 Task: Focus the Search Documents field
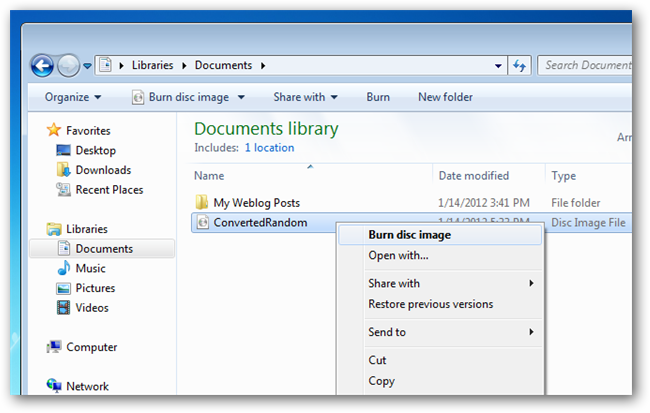585,65
